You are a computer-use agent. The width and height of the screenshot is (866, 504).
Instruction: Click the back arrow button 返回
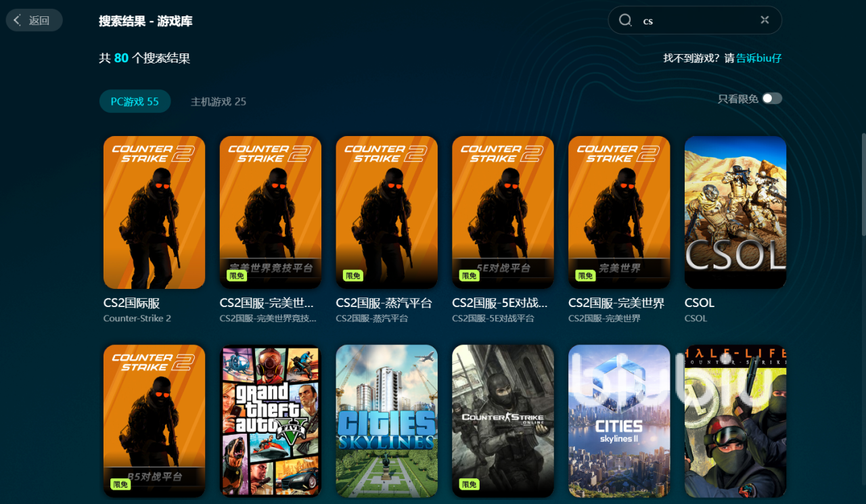pyautogui.click(x=34, y=20)
